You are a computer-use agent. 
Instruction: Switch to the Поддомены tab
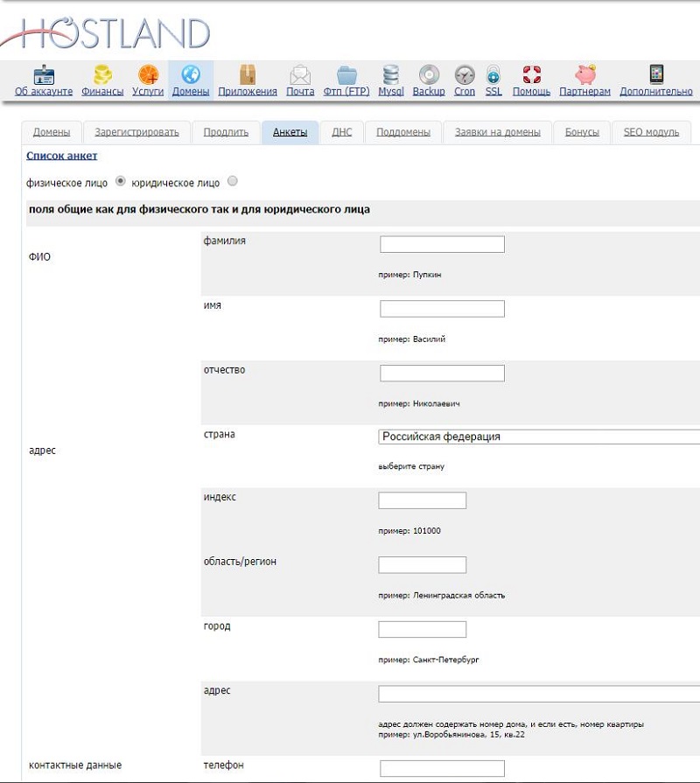[403, 132]
